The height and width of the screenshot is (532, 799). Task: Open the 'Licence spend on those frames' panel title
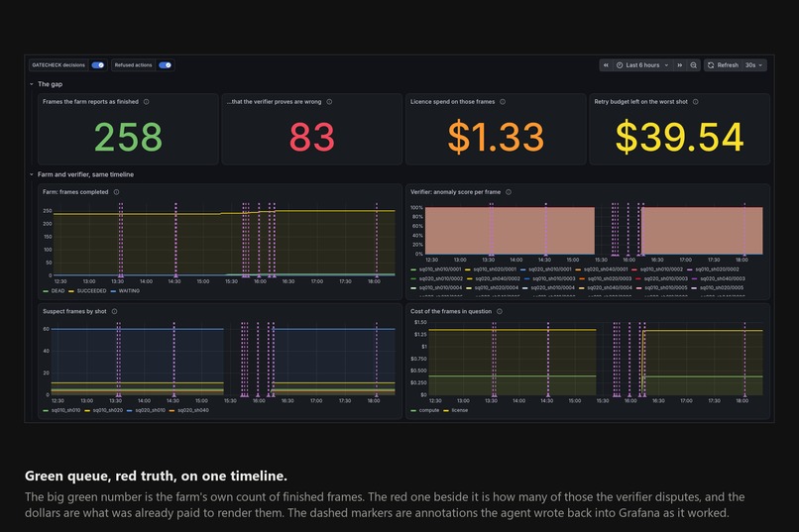pos(452,102)
